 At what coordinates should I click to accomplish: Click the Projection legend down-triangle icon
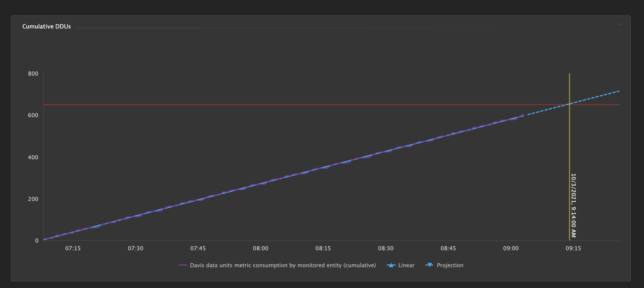click(x=430, y=265)
